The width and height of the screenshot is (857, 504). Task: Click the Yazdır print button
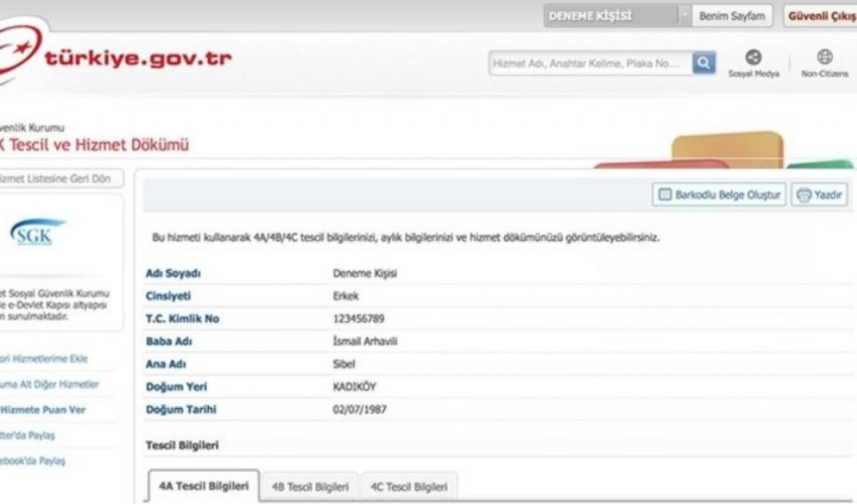coord(820,195)
